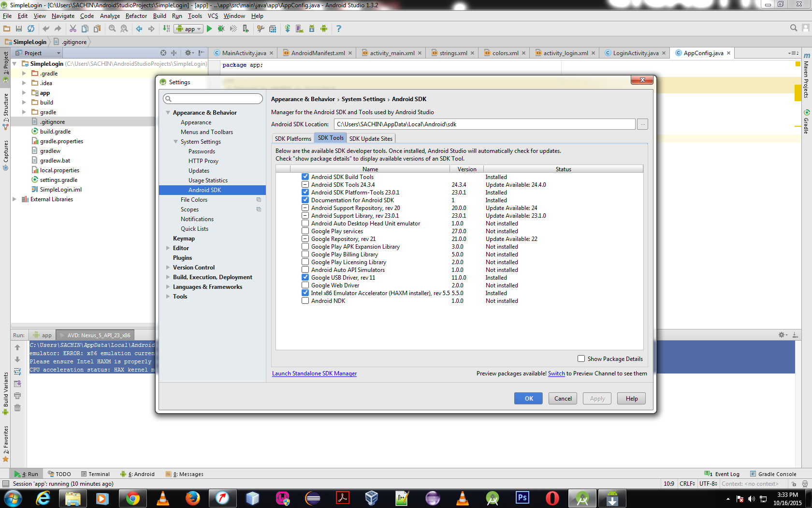Enable Show Package Details checkbox
812x508 pixels.
click(x=581, y=359)
